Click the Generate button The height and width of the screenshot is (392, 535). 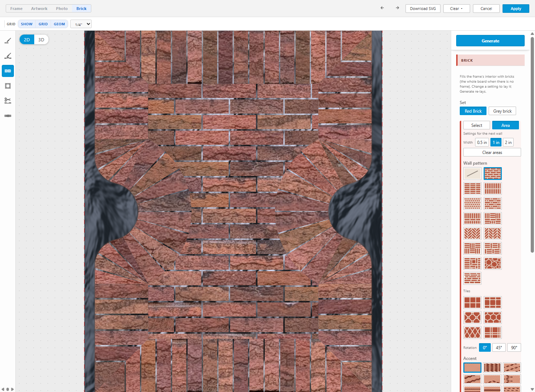(490, 41)
